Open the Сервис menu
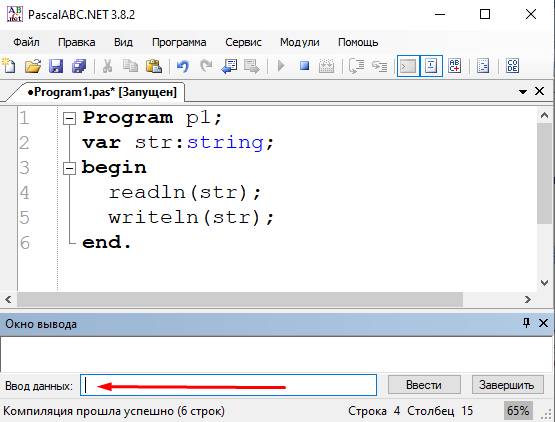The width and height of the screenshot is (555, 422). click(243, 42)
